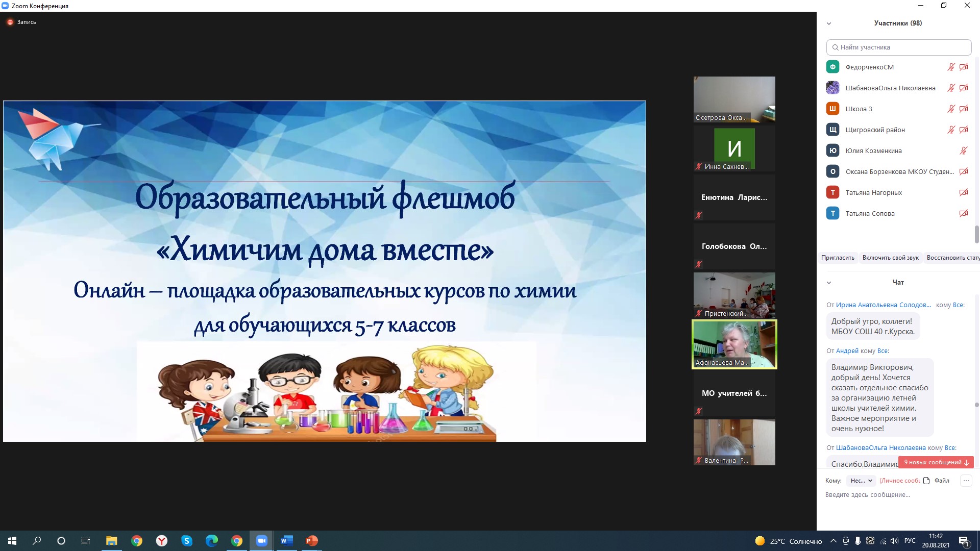980x551 pixels.
Task: Click ШабановаОльга Николаевна's muted microphone icon
Action: coord(951,88)
